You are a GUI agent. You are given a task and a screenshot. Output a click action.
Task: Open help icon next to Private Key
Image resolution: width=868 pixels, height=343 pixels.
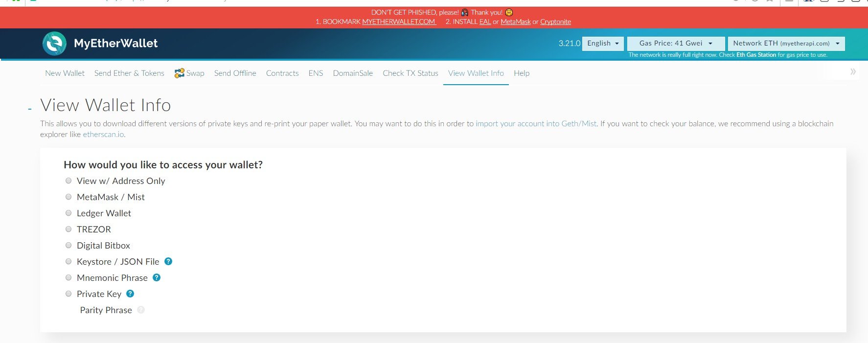pos(130,294)
